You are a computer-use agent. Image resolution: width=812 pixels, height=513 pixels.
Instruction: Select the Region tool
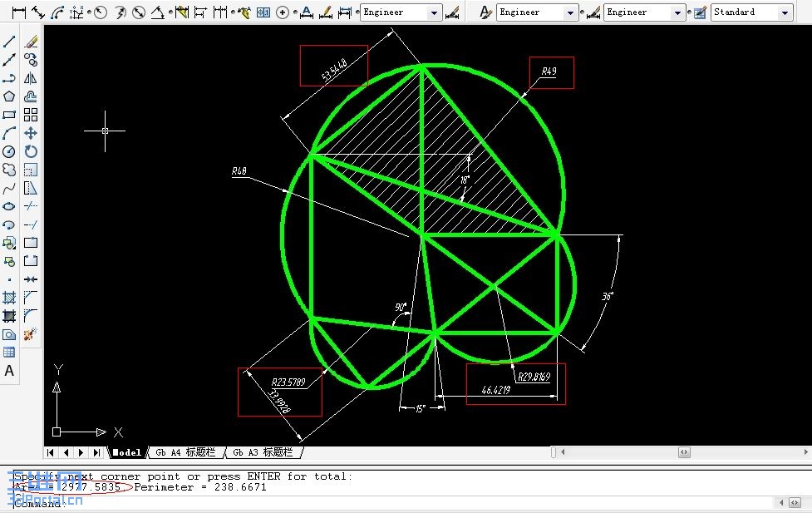tap(9, 334)
